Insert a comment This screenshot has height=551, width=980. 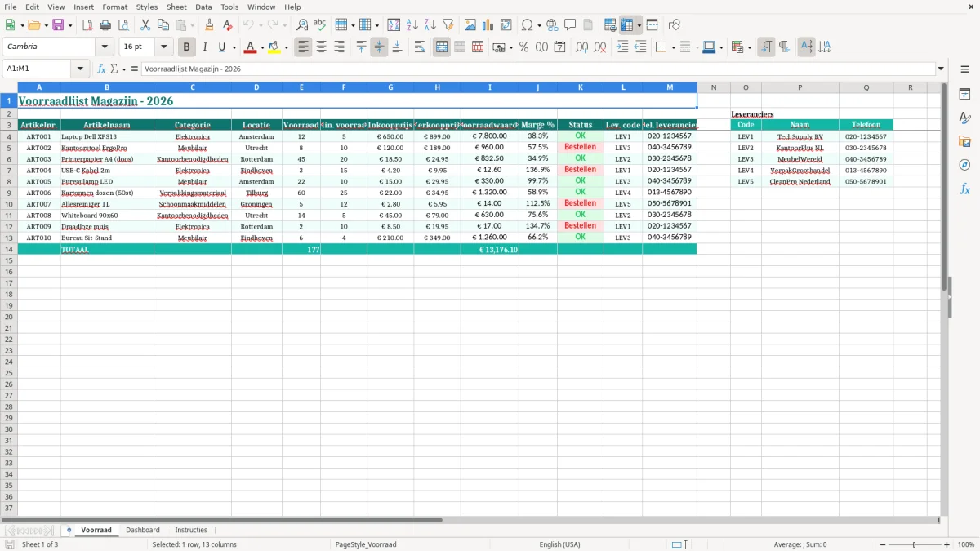coord(570,25)
